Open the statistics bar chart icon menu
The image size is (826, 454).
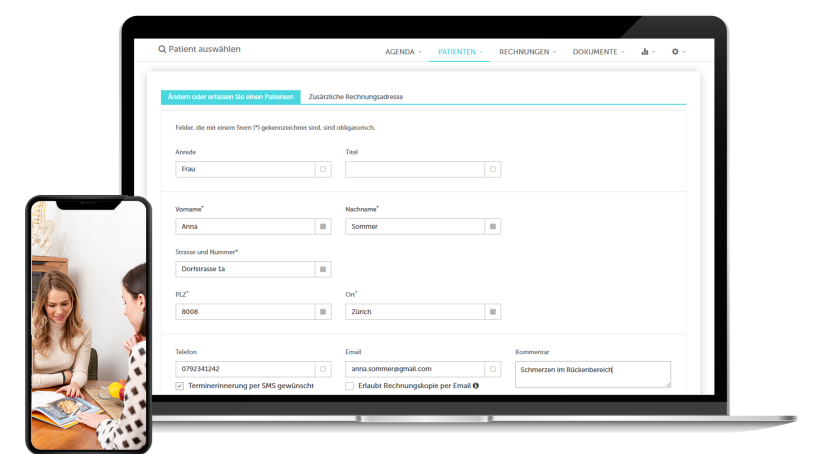(x=645, y=51)
